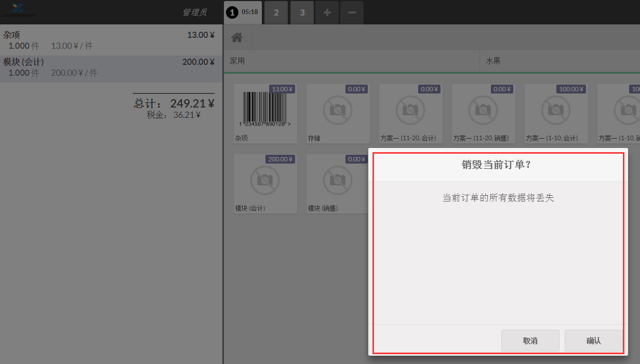This screenshot has width=640, height=364.
Task: Click the 总计 249.21 ¥ total
Action: [x=174, y=103]
